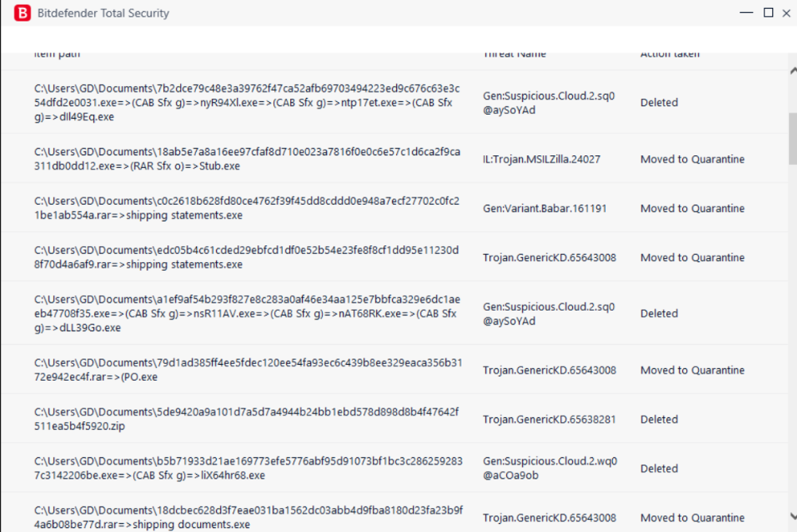This screenshot has width=797, height=532.
Task: Minimize the Bitdefender Total Security window
Action: pyautogui.click(x=746, y=13)
